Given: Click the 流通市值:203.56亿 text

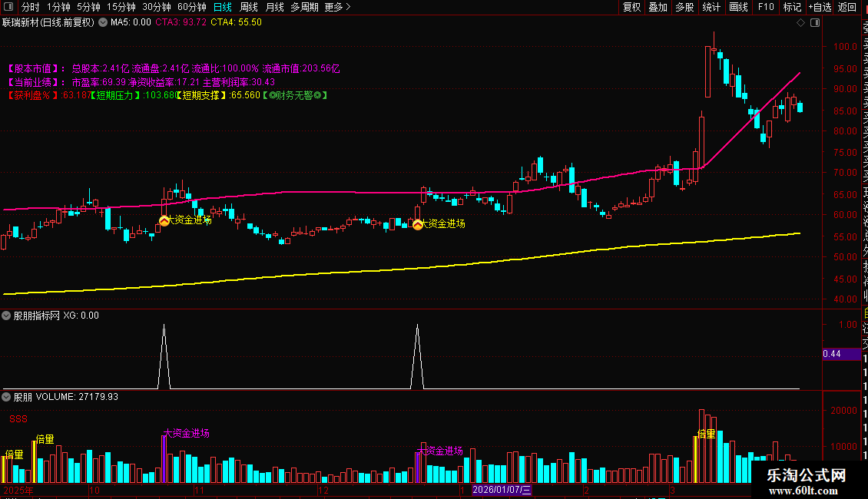Looking at the screenshot, I should click(300, 68).
